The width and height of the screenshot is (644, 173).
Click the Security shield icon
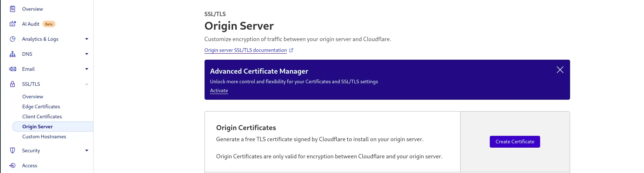click(12, 150)
